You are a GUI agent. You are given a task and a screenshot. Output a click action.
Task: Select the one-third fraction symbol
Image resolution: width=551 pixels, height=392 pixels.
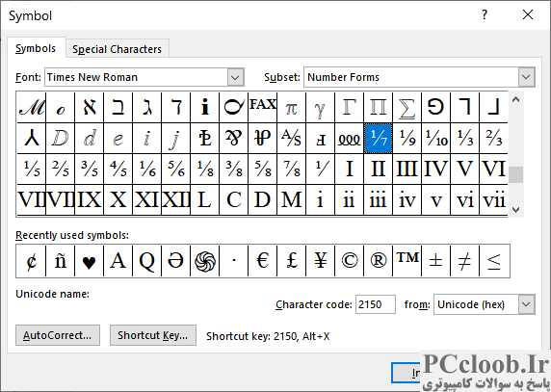pyautogui.click(x=465, y=138)
